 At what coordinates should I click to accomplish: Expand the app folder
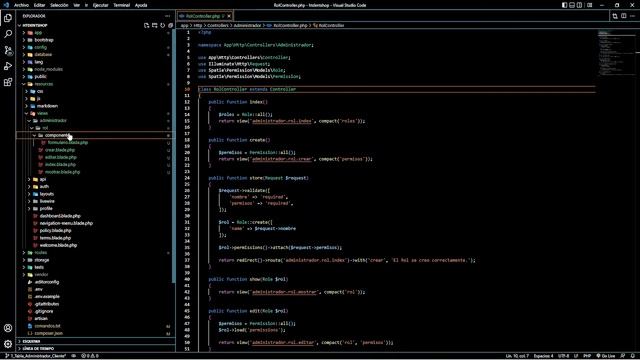[38, 33]
